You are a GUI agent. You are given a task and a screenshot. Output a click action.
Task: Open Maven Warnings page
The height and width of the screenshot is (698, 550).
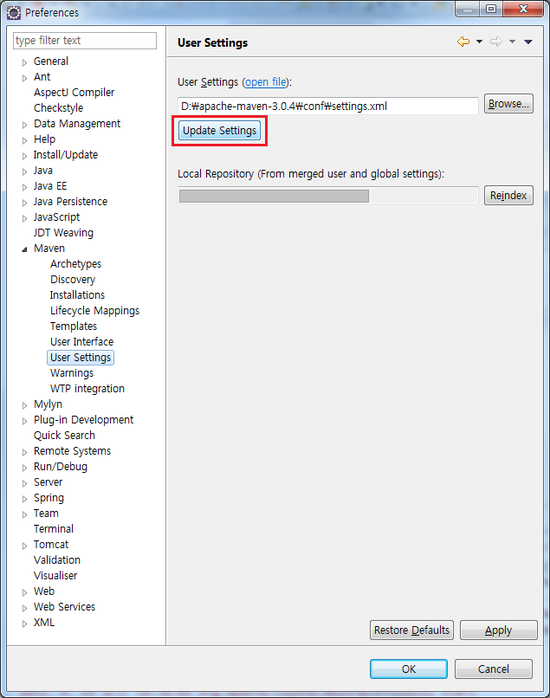72,373
